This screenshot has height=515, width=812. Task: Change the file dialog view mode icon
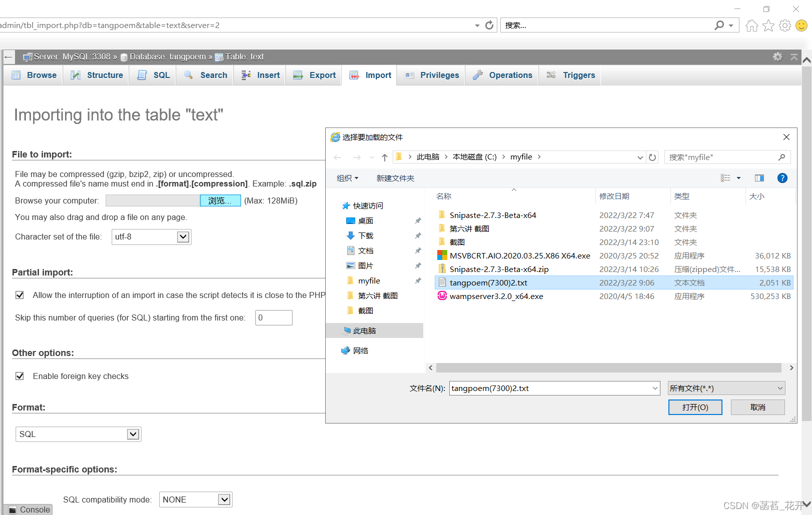(x=725, y=178)
